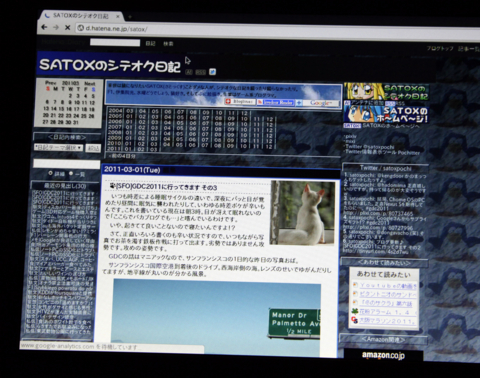Click the Twitter / satoxpochi widget header

[x=385, y=168]
